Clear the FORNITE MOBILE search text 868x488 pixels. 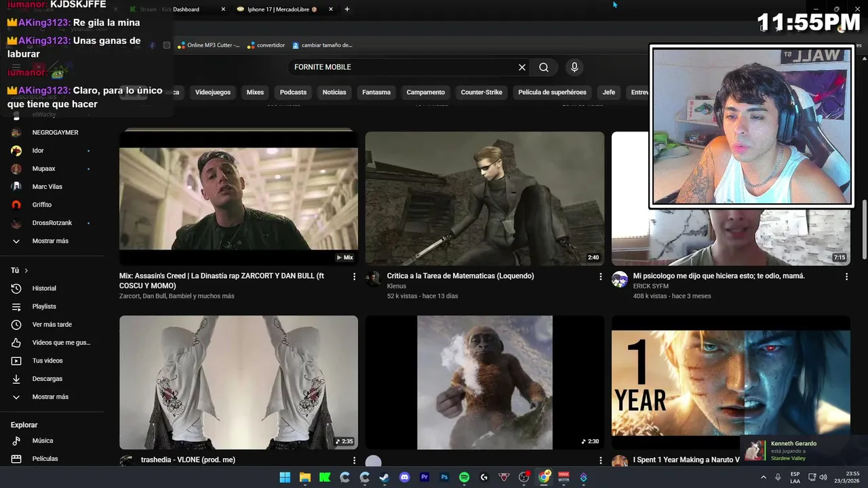coord(522,67)
